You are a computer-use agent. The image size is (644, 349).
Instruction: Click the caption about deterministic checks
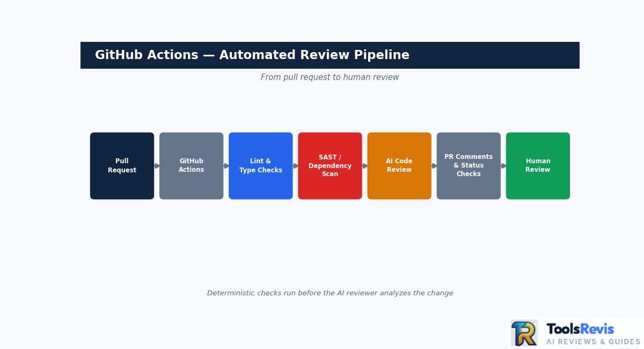330,293
